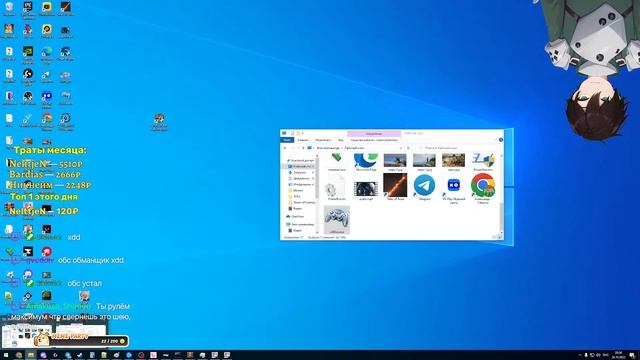Open the notification center icon
The height and width of the screenshot is (360, 640).
click(632, 355)
